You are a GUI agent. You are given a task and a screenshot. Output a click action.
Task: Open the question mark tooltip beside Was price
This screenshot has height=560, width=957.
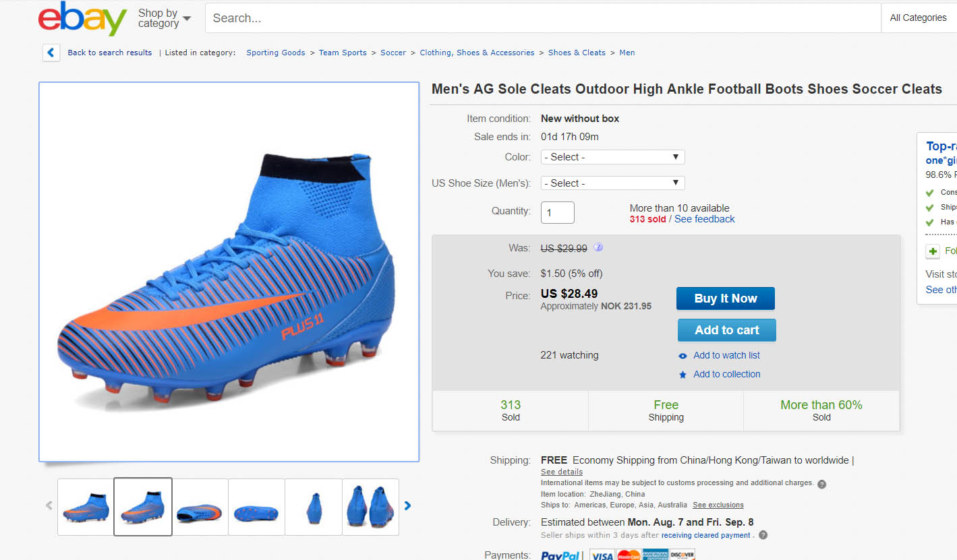[x=598, y=247]
